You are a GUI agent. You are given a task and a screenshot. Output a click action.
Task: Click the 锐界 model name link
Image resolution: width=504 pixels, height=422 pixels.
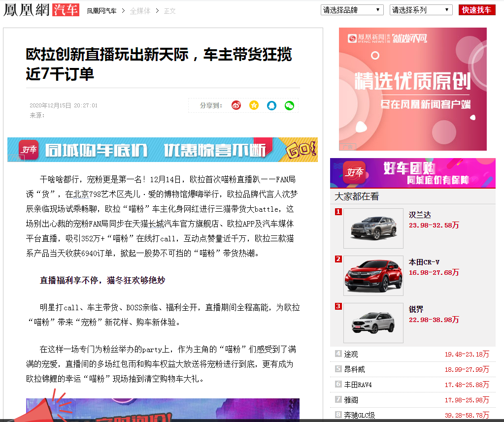pos(416,309)
